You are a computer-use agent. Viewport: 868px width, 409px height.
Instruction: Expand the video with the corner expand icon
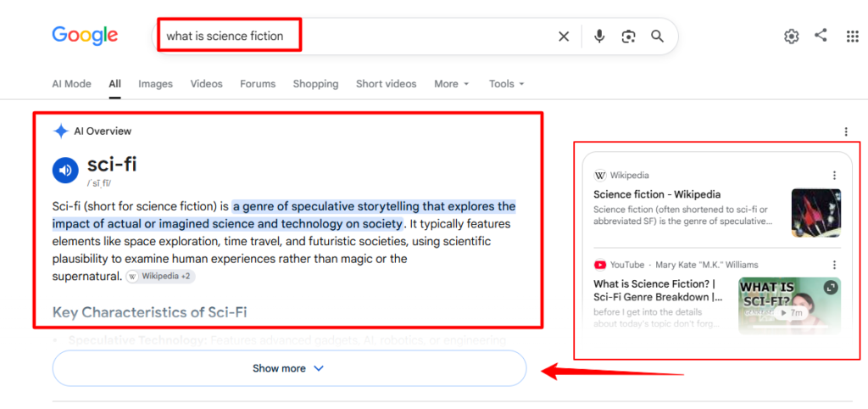[831, 288]
